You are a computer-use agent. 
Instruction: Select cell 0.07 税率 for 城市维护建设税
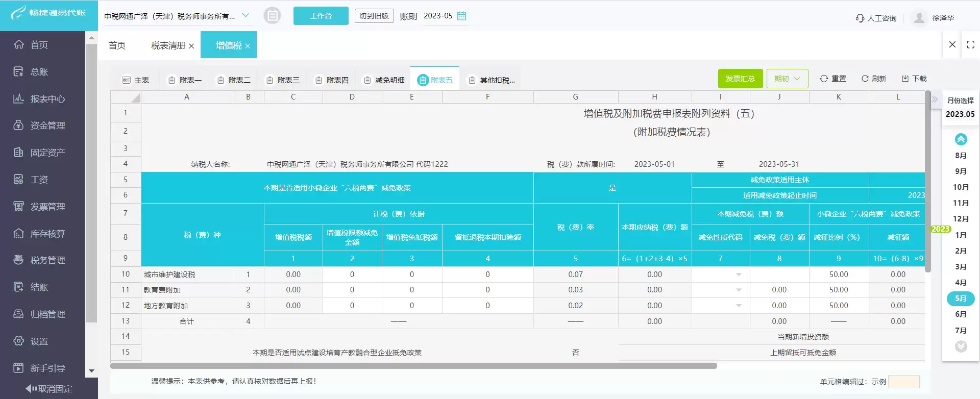[x=576, y=275]
